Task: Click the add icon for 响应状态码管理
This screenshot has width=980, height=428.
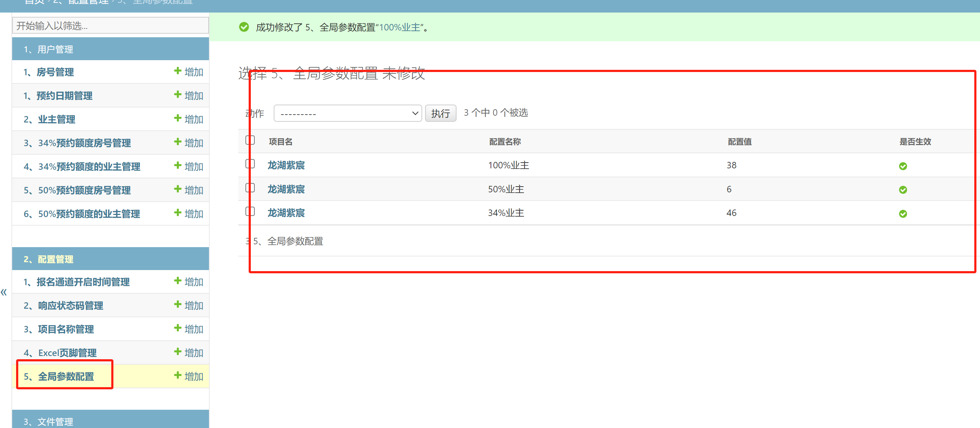Action: click(177, 305)
